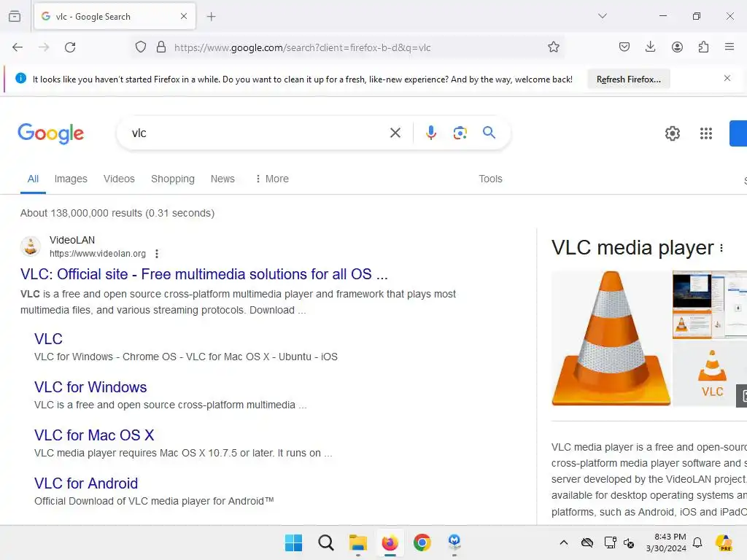This screenshot has height=560, width=747.
Task: Open the notification bell in system tray
Action: (x=697, y=542)
